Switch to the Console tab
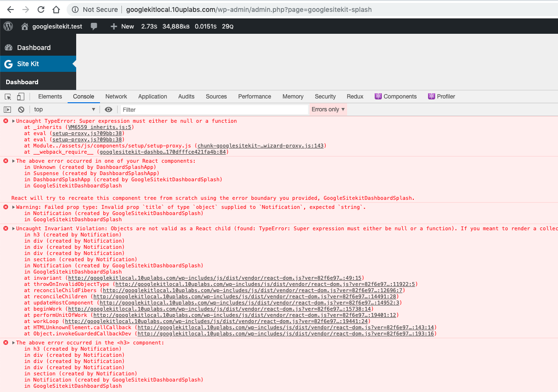Image resolution: width=558 pixels, height=392 pixels. [84, 97]
